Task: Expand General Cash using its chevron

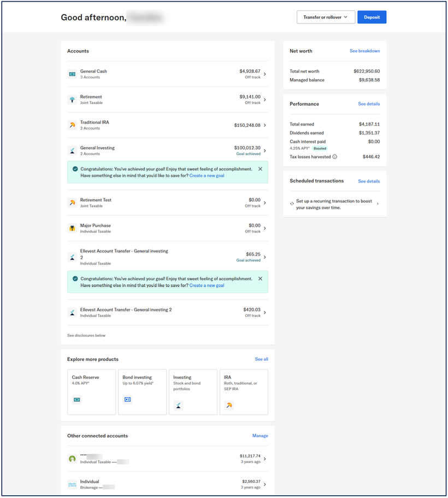Action: [265, 74]
